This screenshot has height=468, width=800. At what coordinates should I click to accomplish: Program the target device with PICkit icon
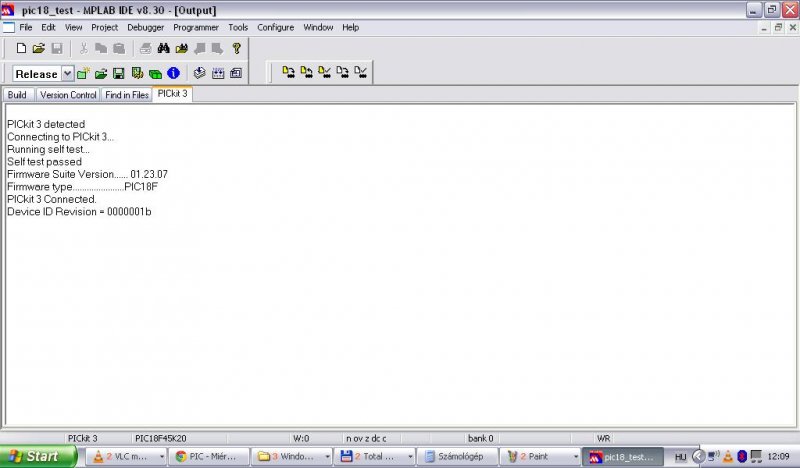coord(288,72)
